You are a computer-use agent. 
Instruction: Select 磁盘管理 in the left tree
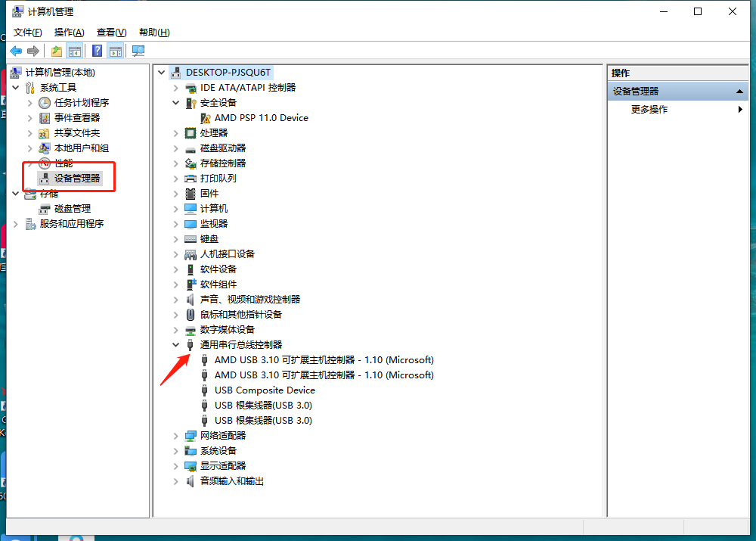[x=73, y=209]
